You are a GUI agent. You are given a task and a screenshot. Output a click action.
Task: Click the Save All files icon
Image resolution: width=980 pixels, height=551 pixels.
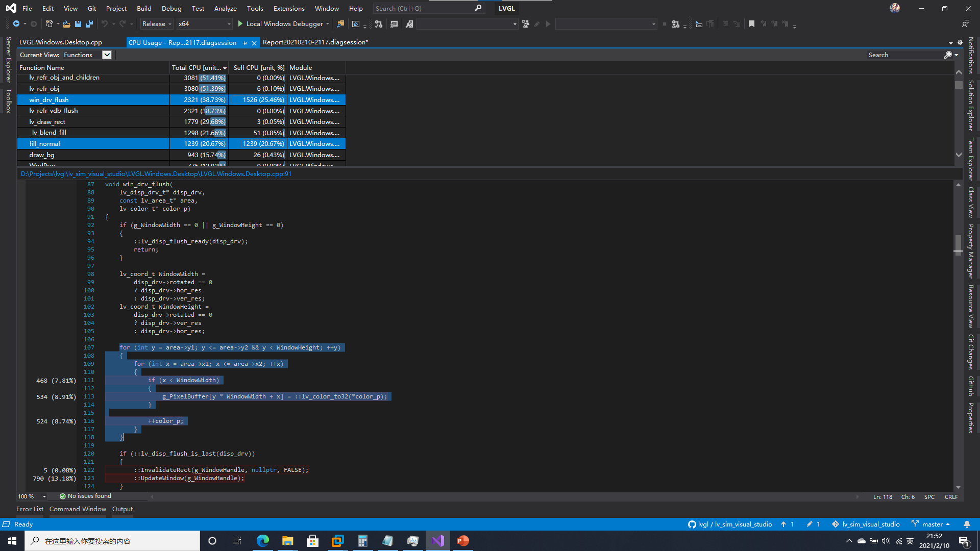coord(89,23)
